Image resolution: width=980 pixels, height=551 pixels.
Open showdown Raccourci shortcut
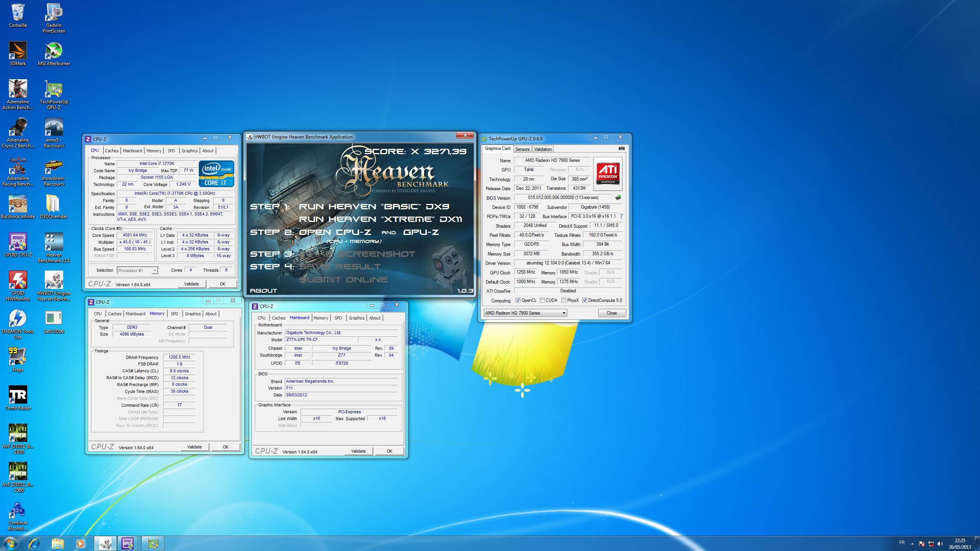tap(54, 171)
